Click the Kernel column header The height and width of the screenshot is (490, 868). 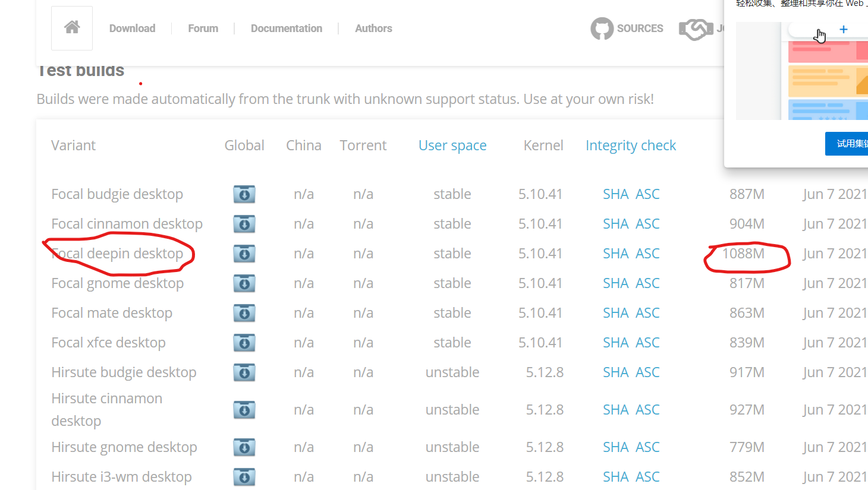tap(543, 146)
